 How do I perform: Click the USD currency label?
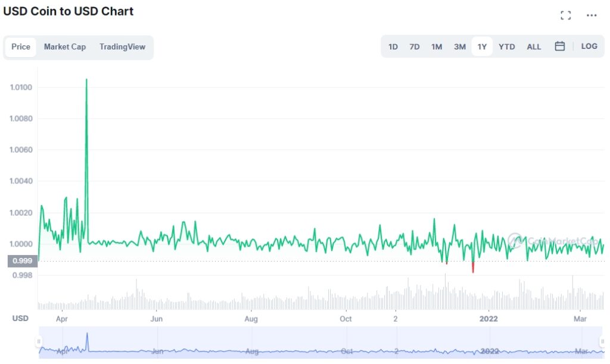click(x=20, y=319)
